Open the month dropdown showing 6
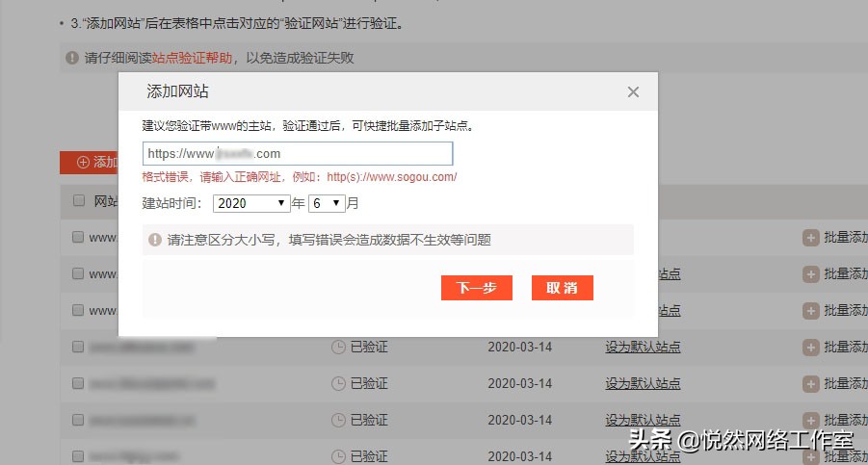Image resolution: width=868 pixels, height=465 pixels. click(327, 203)
